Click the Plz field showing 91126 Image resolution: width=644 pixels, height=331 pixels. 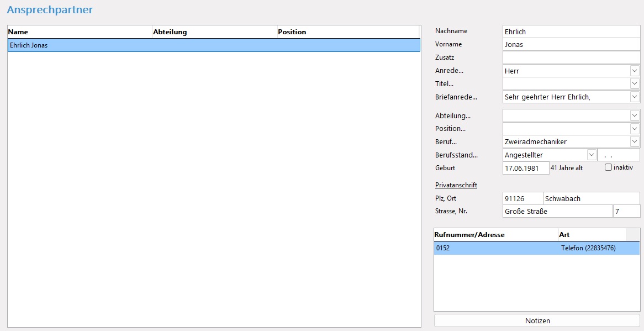point(522,198)
